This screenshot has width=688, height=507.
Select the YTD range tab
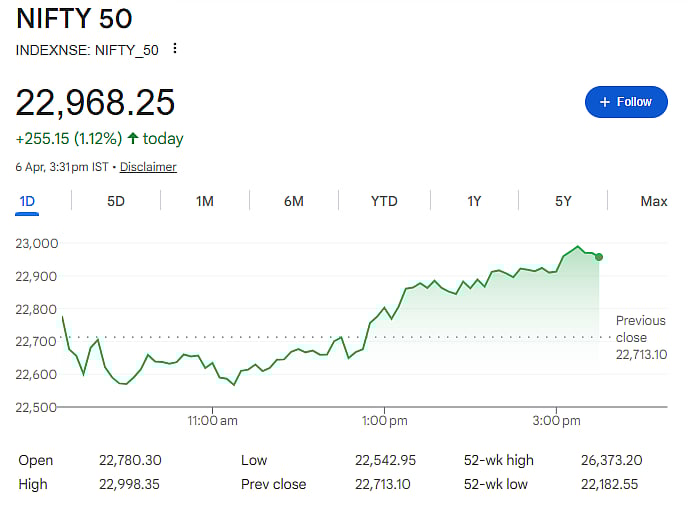pos(384,201)
